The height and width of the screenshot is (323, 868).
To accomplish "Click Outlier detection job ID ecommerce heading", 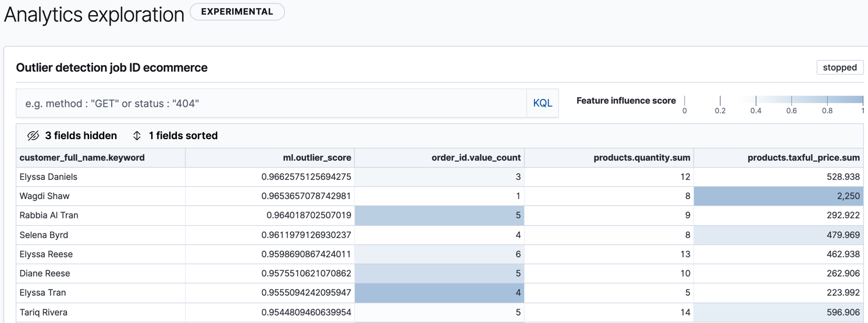I will [x=112, y=68].
